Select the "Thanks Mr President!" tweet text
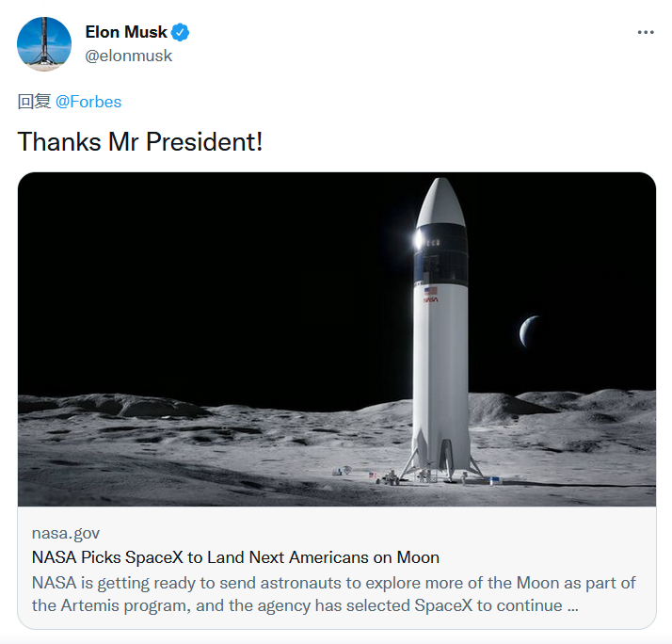The height and width of the screenshot is (644, 672). (x=140, y=142)
